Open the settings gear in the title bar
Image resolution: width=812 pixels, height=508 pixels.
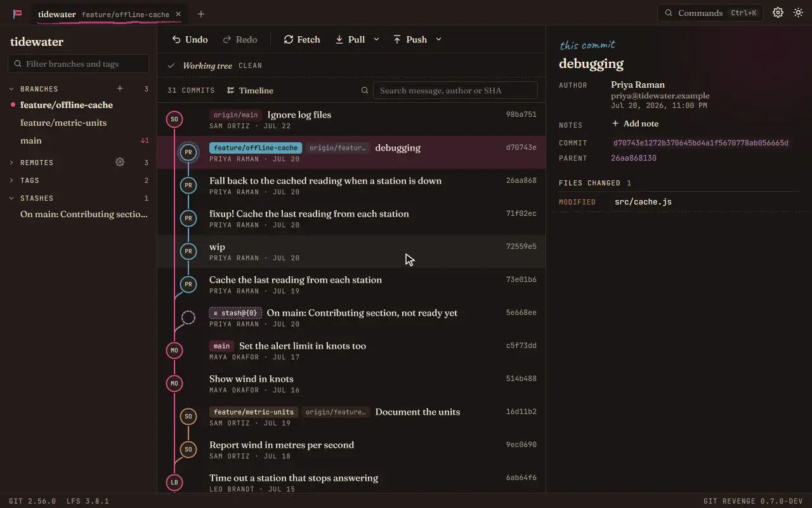[x=778, y=13]
